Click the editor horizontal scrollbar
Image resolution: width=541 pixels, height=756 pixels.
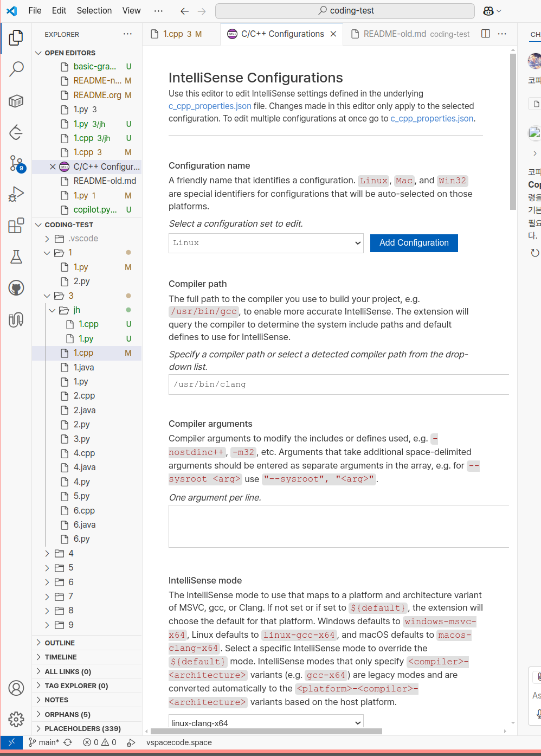267,731
